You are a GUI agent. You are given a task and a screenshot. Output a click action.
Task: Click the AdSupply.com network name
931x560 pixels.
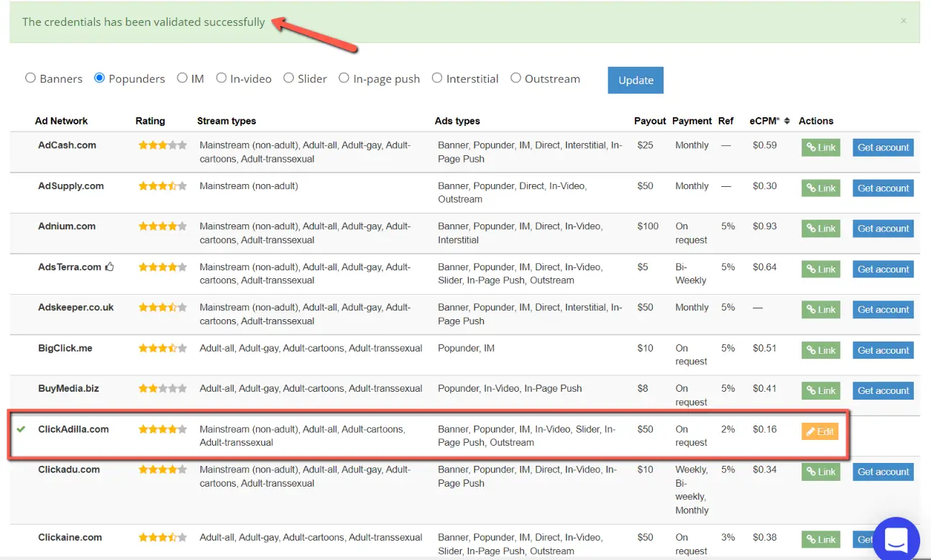click(70, 186)
